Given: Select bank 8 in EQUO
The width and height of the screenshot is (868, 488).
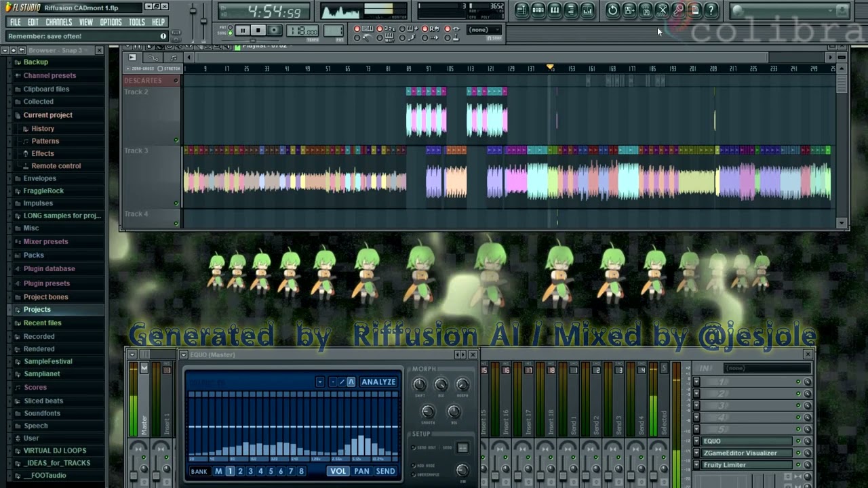Looking at the screenshot, I should pos(301,471).
